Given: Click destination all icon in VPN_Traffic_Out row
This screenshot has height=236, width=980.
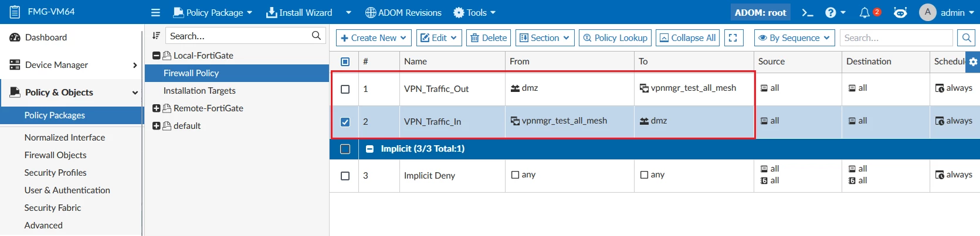Looking at the screenshot, I should point(852,88).
